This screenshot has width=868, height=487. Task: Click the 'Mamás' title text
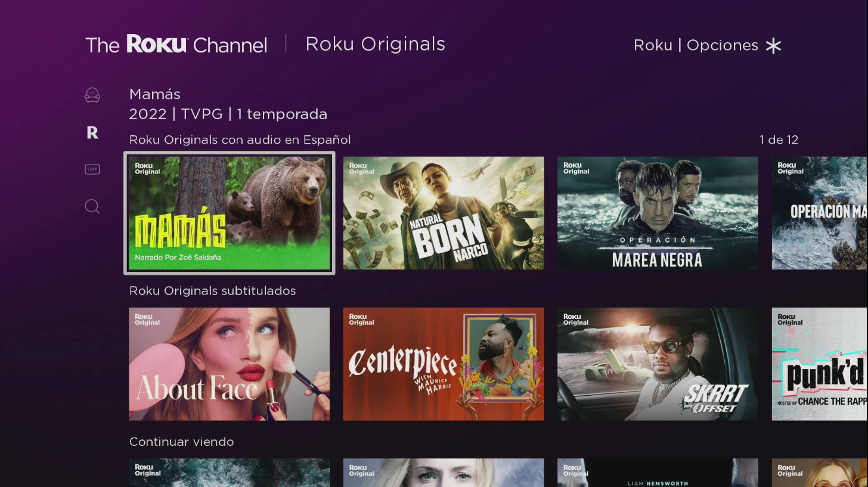[154, 94]
